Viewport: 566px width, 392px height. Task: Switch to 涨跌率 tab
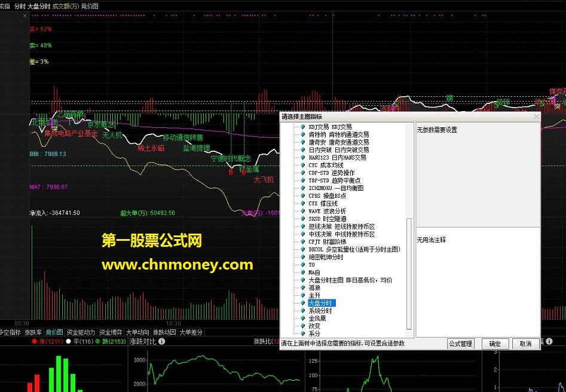pyautogui.click(x=33, y=332)
